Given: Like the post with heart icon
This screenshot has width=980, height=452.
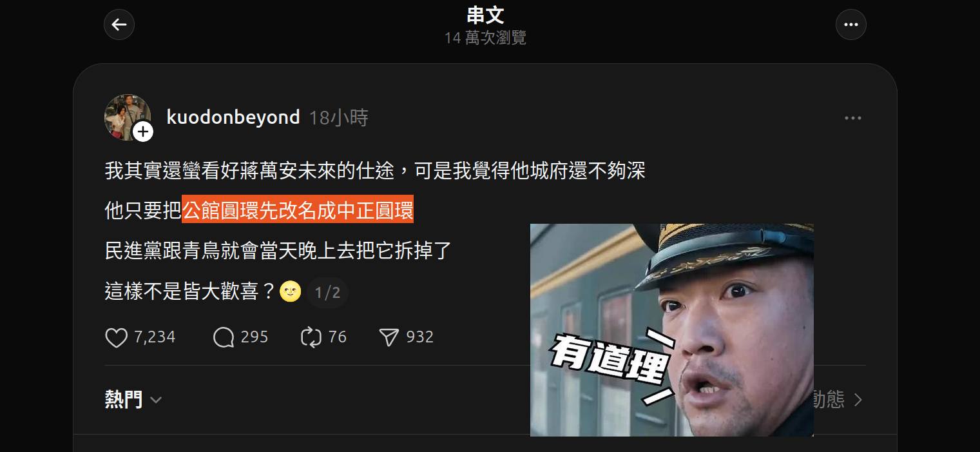Looking at the screenshot, I should [x=116, y=337].
